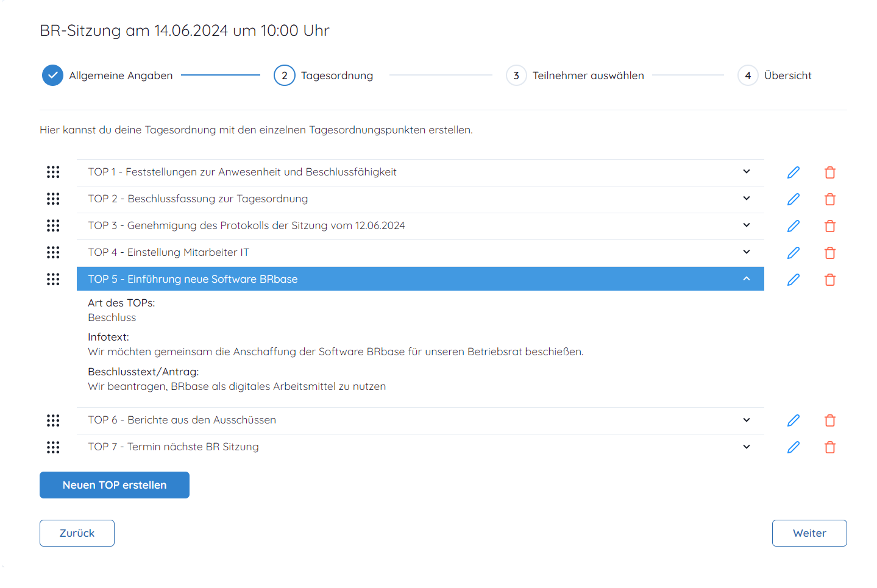
Task: Delete TOP 6 Berichte aus den Ausschüssen
Action: pos(829,420)
